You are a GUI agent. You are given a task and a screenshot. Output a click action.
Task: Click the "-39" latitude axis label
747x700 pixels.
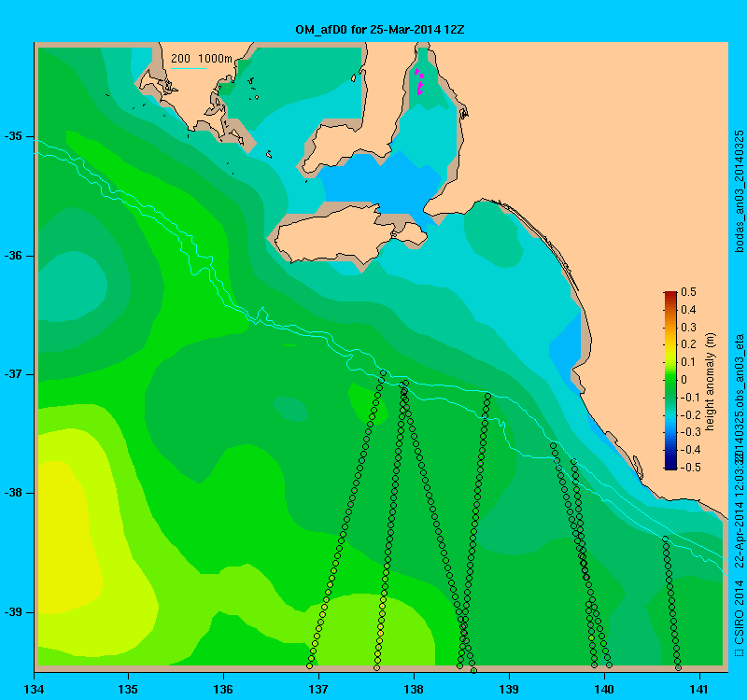pos(13,612)
